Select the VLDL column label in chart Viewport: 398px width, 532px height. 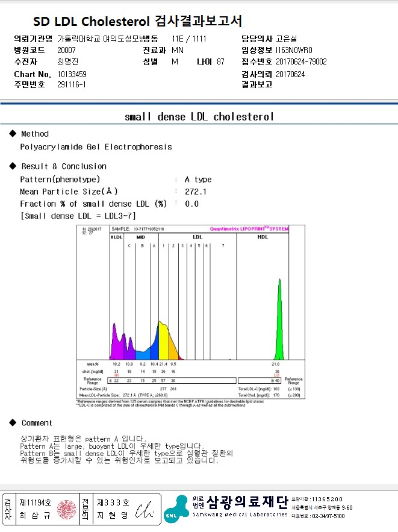coord(116,237)
